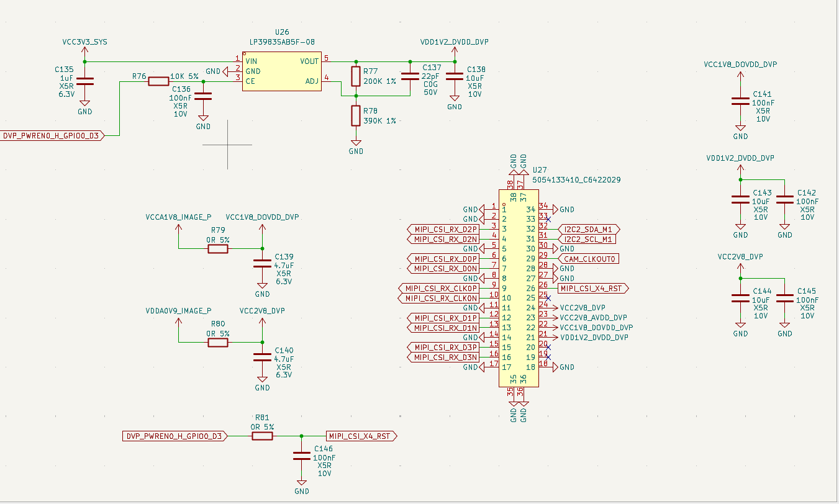Click the C137 22pF capacitor symbol
Image resolution: width=839 pixels, height=504 pixels.
410,77
